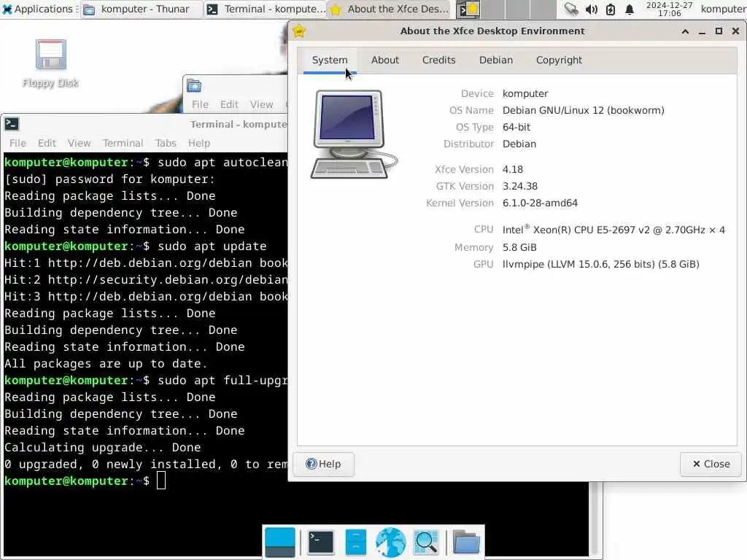Switch to fourth workspace in switcher
The height and width of the screenshot is (560, 747).
coord(543,9)
